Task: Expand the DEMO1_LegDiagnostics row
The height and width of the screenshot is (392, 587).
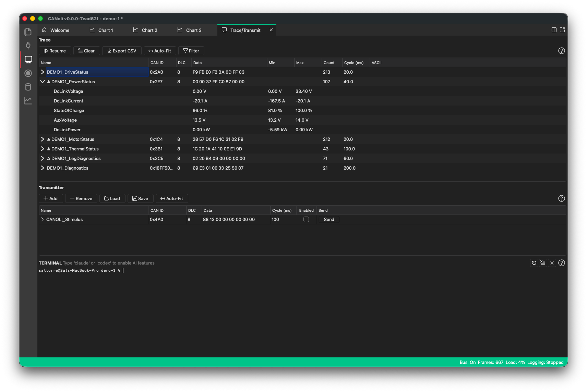Action: click(x=43, y=158)
